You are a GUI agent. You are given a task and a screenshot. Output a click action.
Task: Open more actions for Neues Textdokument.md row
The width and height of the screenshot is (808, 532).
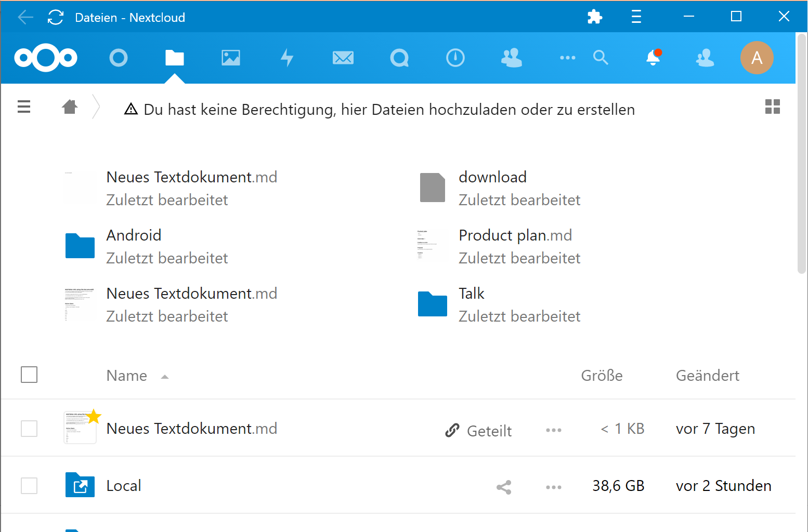click(x=554, y=430)
